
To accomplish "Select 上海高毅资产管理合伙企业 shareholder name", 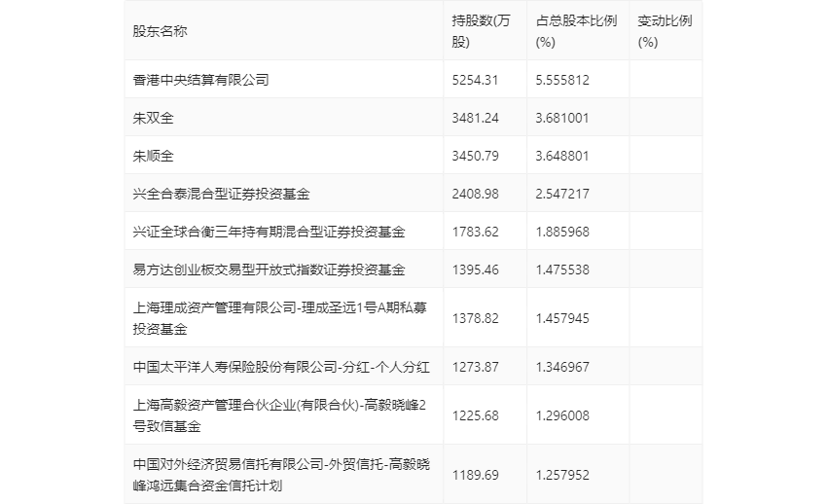I will [x=279, y=415].
